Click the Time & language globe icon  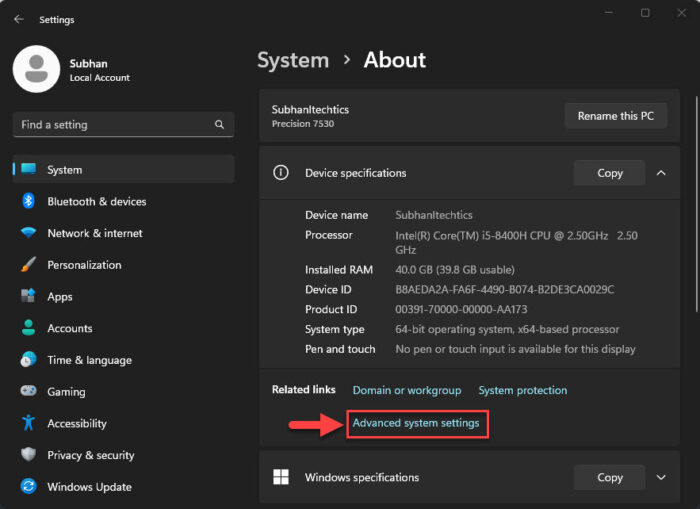29,359
